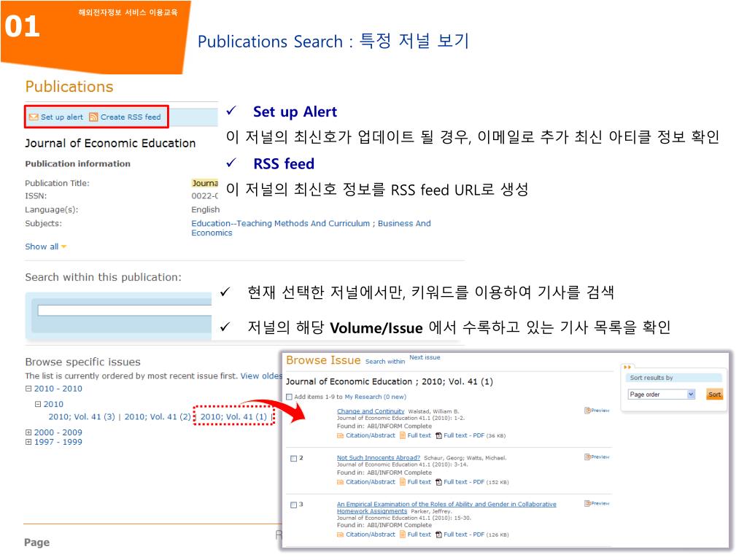Click the 1997 - 1999 year range link
Viewport: 747px width, 560px height.
pos(58,442)
